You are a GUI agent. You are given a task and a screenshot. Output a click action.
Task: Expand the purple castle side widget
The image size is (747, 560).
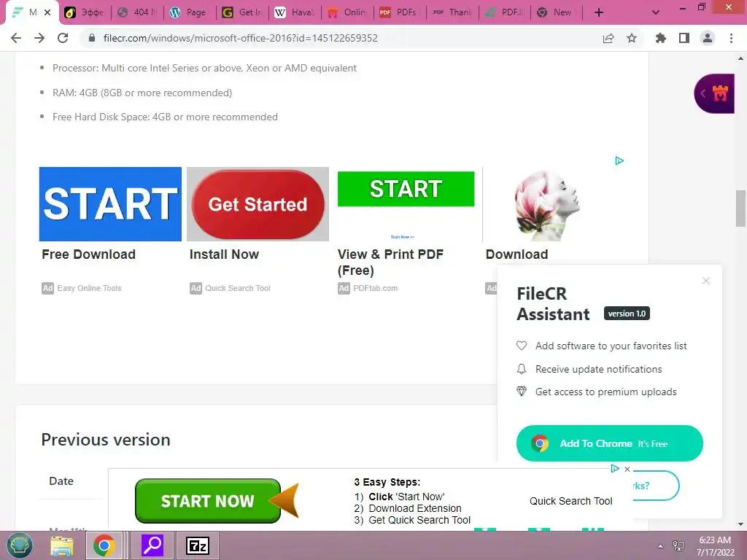click(714, 93)
